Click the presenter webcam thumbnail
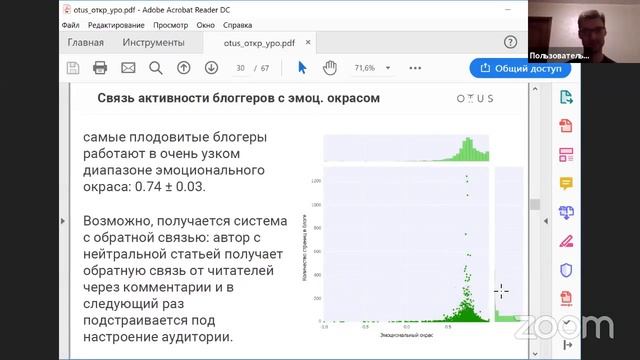640x360 pixels. (x=584, y=31)
